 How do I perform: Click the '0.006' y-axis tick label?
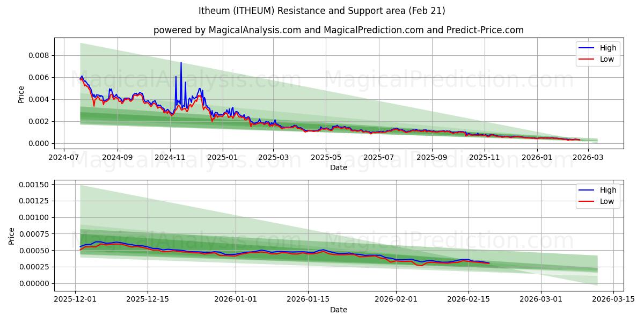pos(39,77)
